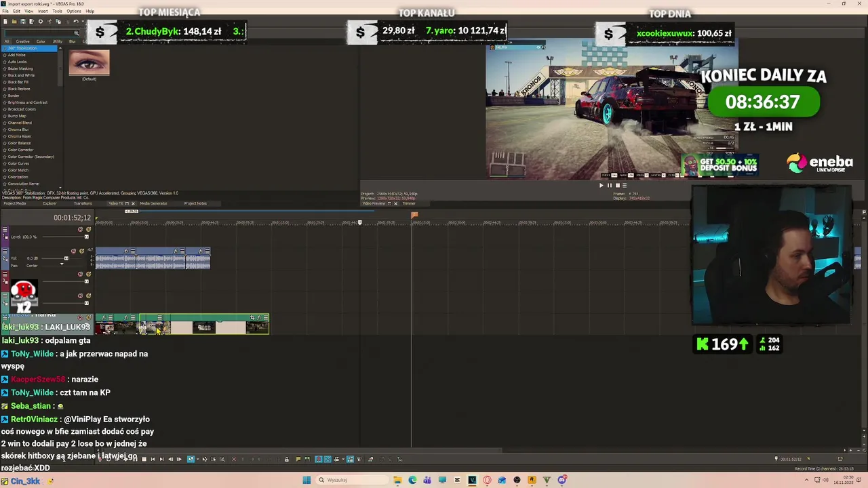The height and width of the screenshot is (488, 868).
Task: Open track 2 hamburger menu
Action: click(x=5, y=251)
